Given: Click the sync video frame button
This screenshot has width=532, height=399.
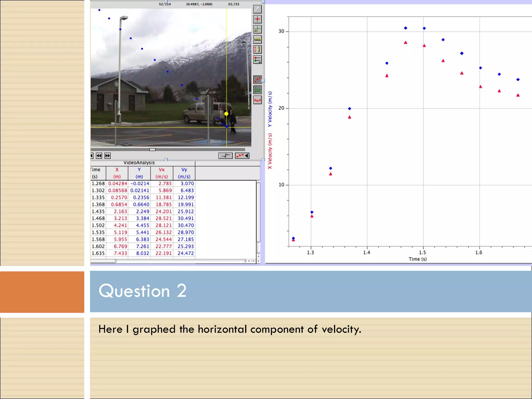Looking at the screenshot, I should [225, 156].
